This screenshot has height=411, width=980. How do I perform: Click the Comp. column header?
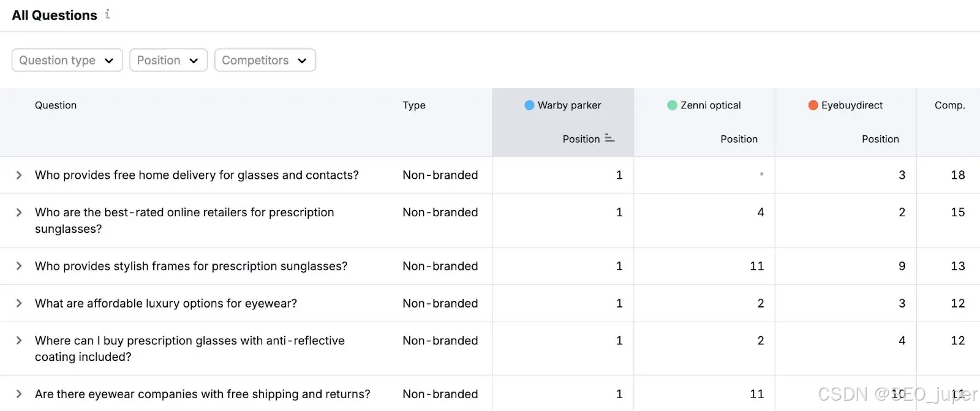click(x=950, y=105)
